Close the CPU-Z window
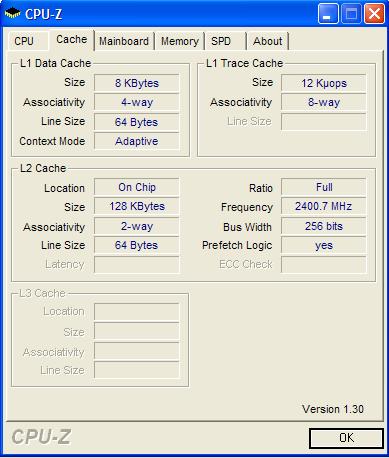The width and height of the screenshot is (389, 458). coord(374,14)
